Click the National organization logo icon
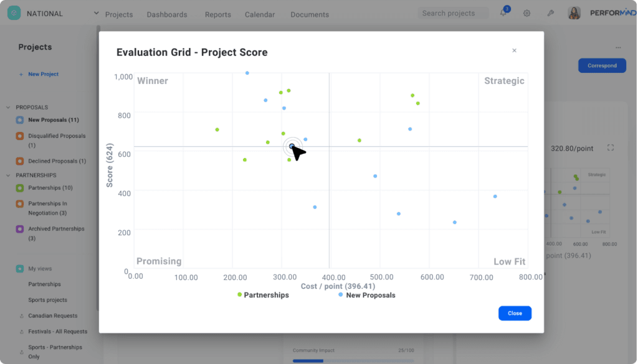Viewport: 638px width, 364px height. [x=14, y=13]
